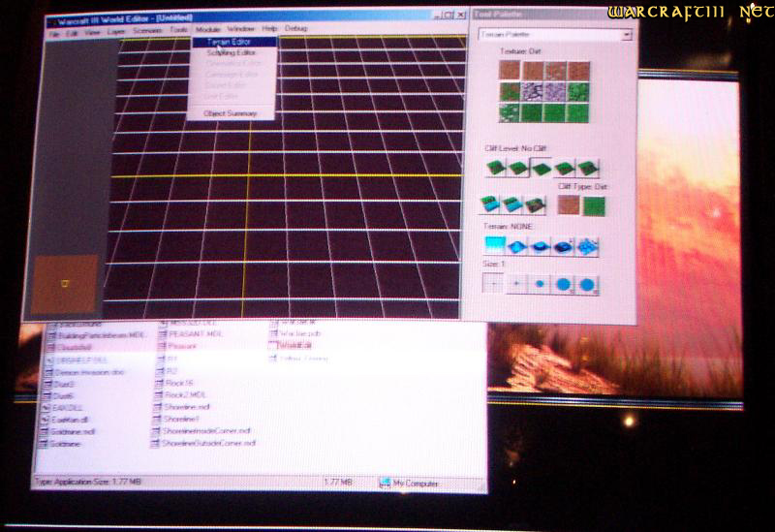Click the fifth cliff level icon under Cliff Level

(587, 168)
